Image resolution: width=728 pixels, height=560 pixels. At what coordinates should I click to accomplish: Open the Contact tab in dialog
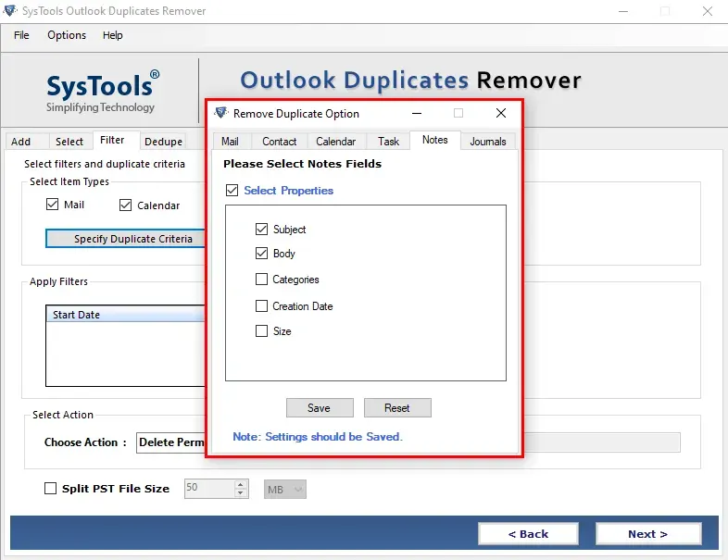[279, 142]
